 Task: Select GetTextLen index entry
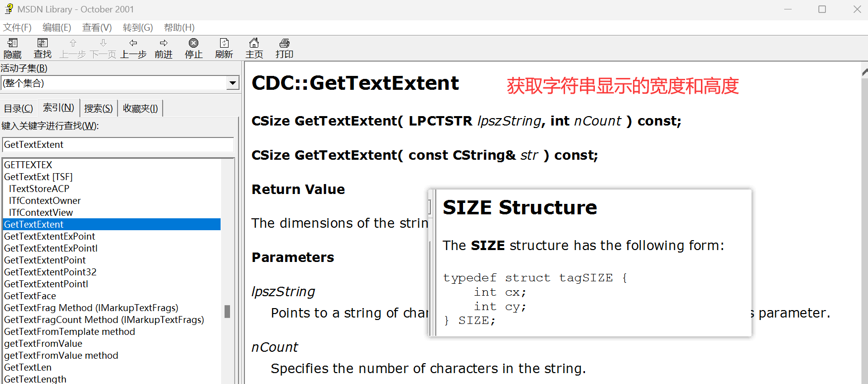28,367
